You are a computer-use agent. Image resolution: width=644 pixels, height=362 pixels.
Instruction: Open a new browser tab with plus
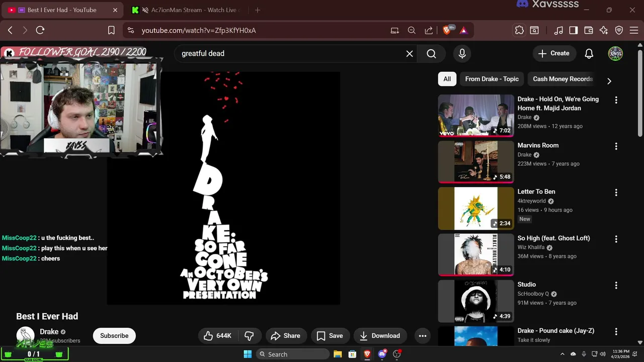(258, 10)
